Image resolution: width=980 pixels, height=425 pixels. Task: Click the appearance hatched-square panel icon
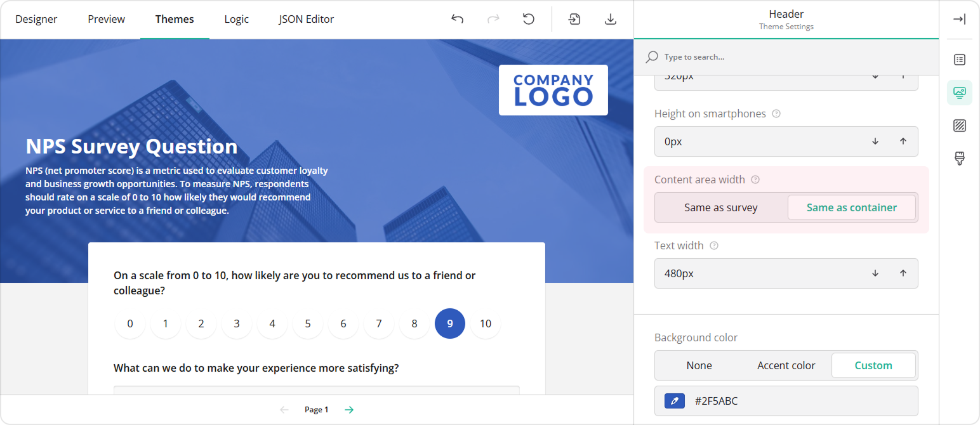pos(959,126)
